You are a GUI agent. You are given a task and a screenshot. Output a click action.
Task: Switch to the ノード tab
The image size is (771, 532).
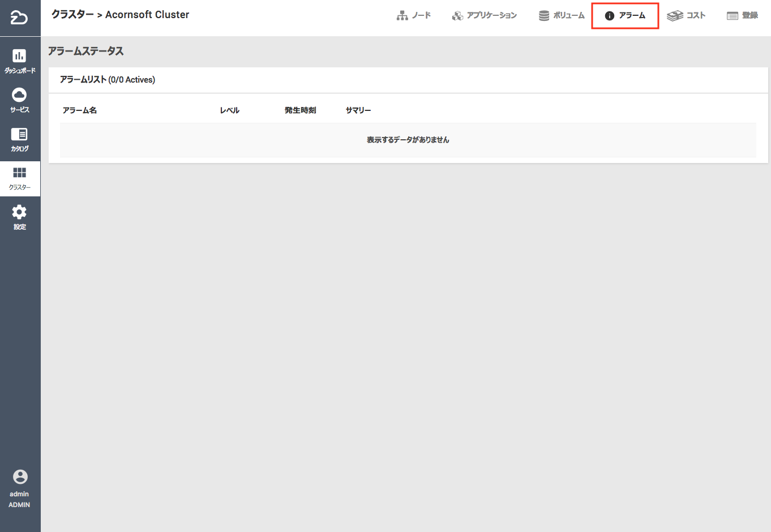pyautogui.click(x=414, y=16)
